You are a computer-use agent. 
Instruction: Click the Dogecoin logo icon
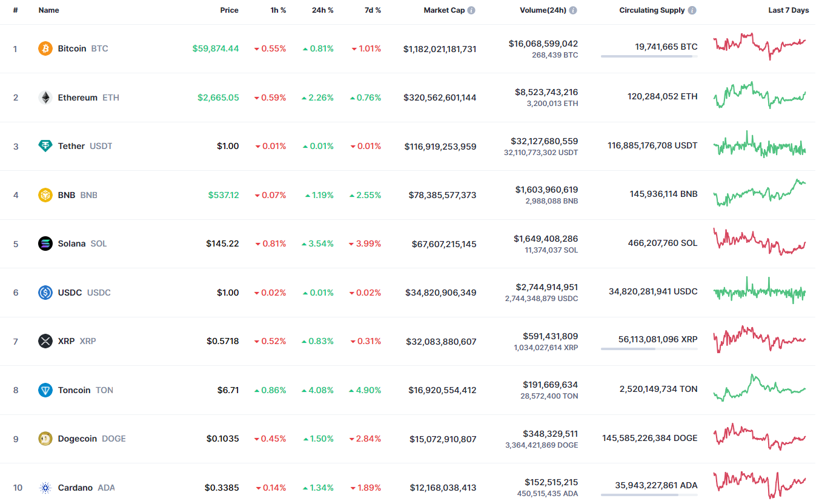pos(45,439)
